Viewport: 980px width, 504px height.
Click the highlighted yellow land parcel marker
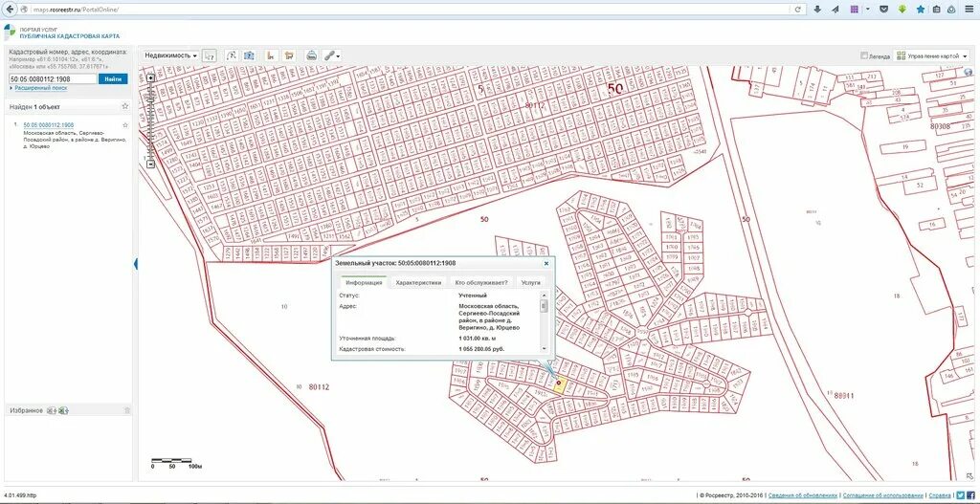559,383
